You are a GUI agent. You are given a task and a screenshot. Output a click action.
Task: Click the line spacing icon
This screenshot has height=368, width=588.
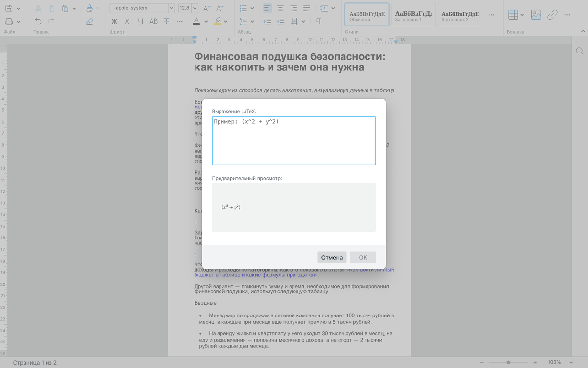coord(325,9)
